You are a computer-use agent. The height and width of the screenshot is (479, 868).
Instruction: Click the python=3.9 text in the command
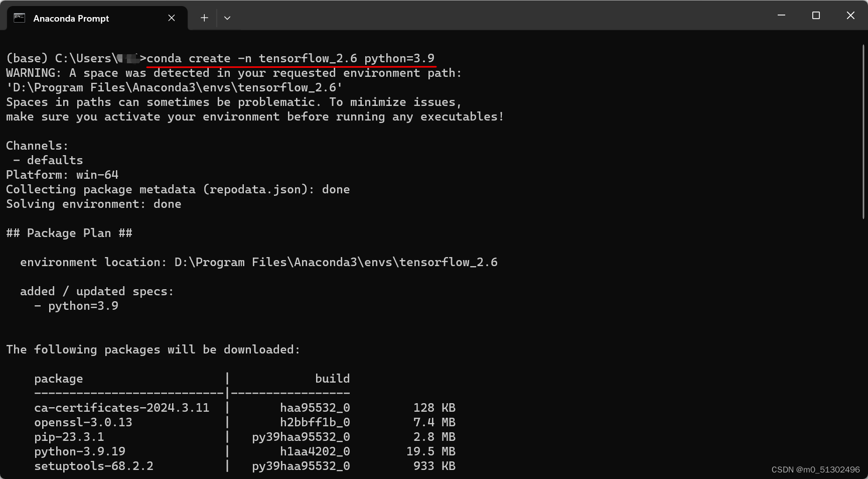[x=400, y=58]
